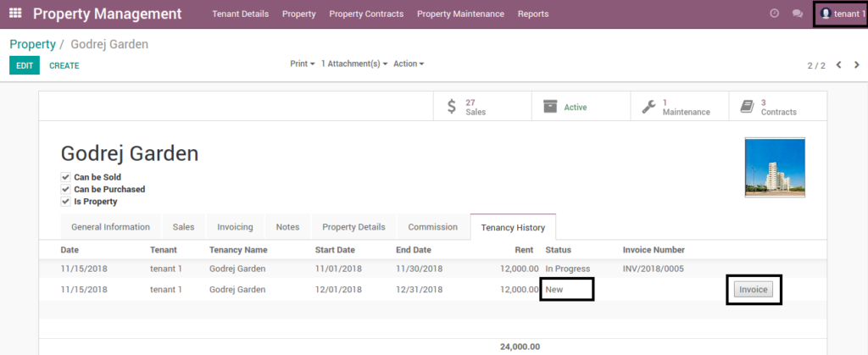
Task: Toggle the Can be Purchased checkbox
Action: 65,189
